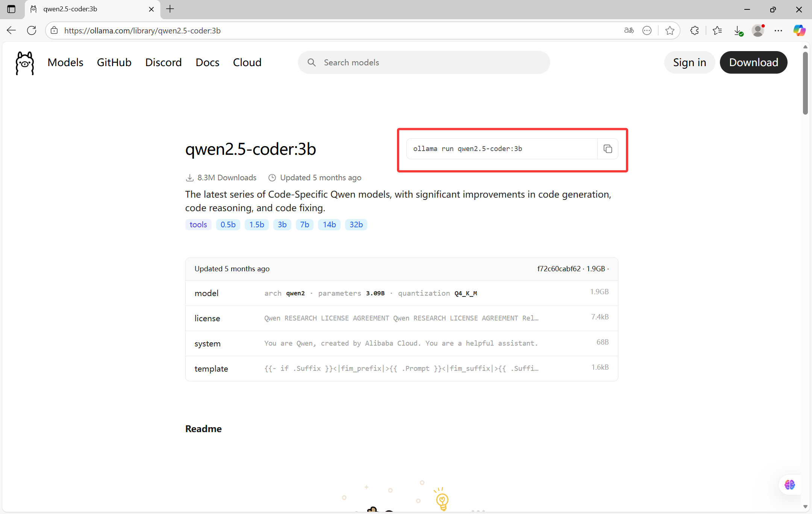The image size is (812, 514).
Task: Click the Download button
Action: click(x=754, y=62)
